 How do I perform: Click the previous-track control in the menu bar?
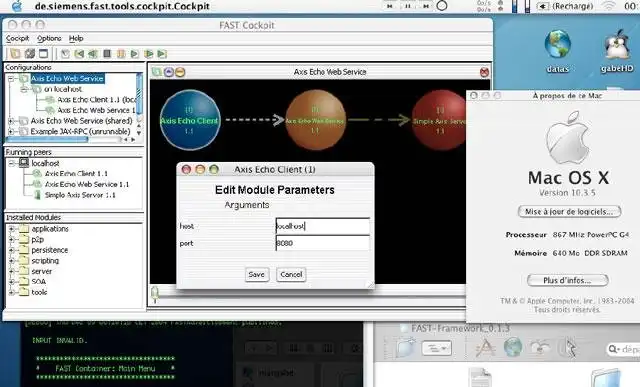(x=390, y=6)
